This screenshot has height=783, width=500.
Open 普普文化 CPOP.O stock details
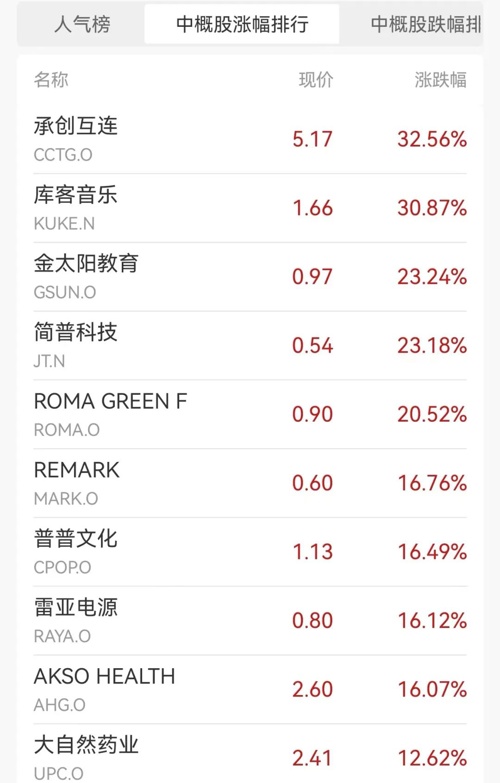click(250, 552)
